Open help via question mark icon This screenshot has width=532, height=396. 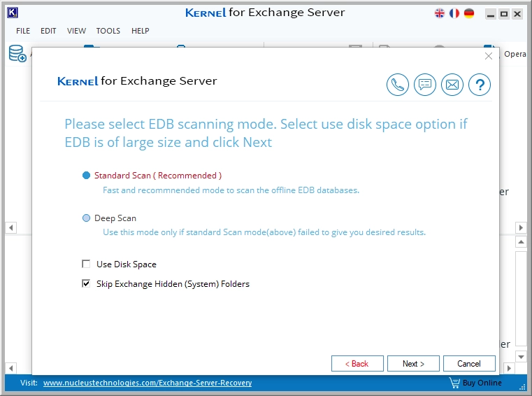point(480,85)
